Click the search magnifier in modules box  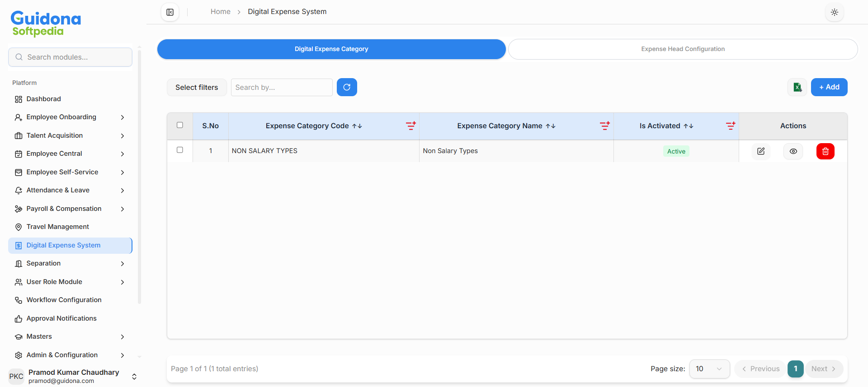pos(19,57)
